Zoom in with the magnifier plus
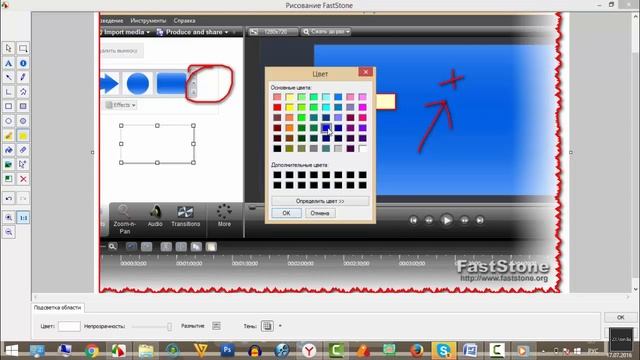The image size is (640, 360). point(9,218)
